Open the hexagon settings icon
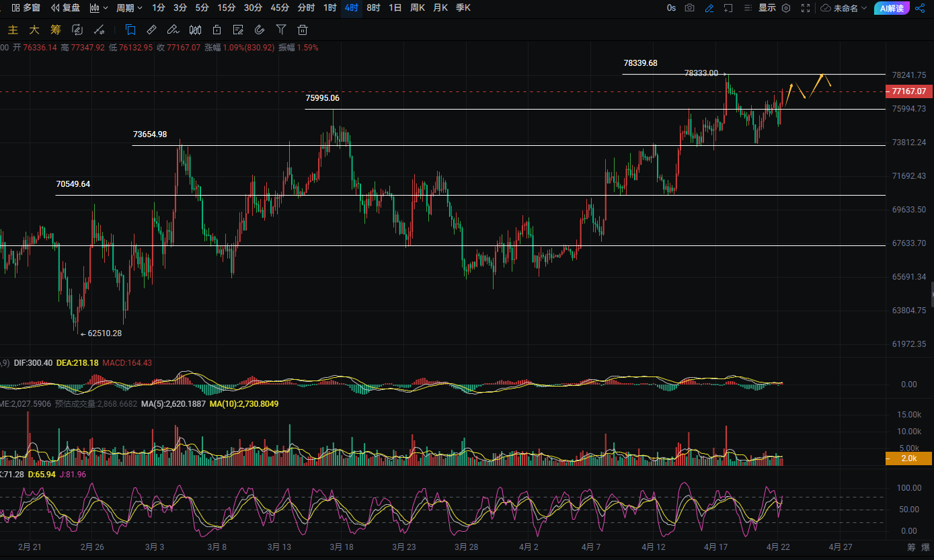The image size is (934, 560). click(785, 8)
